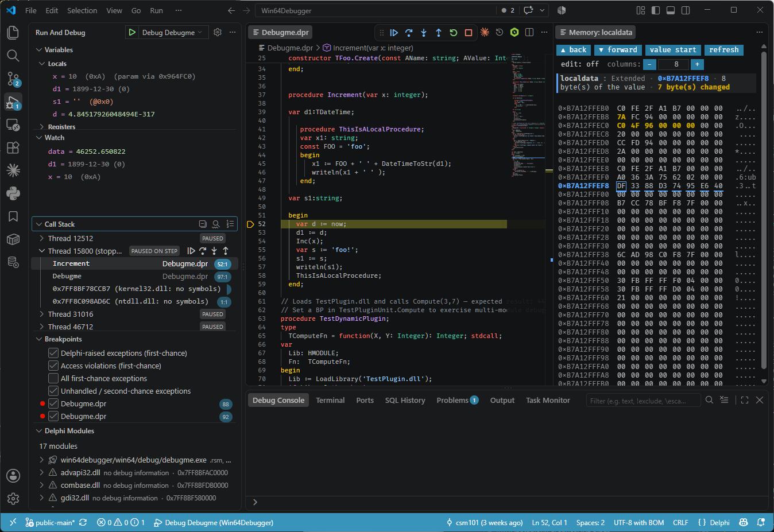Select the Increment stack frame
The image size is (774, 532).
point(134,264)
